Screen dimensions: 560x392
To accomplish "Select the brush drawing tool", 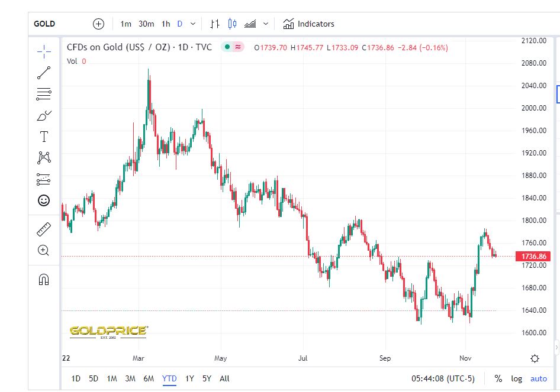I will pyautogui.click(x=44, y=115).
